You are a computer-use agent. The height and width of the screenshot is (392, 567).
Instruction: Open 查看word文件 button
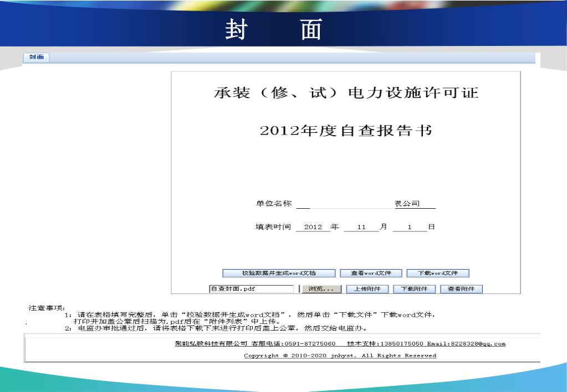click(370, 273)
